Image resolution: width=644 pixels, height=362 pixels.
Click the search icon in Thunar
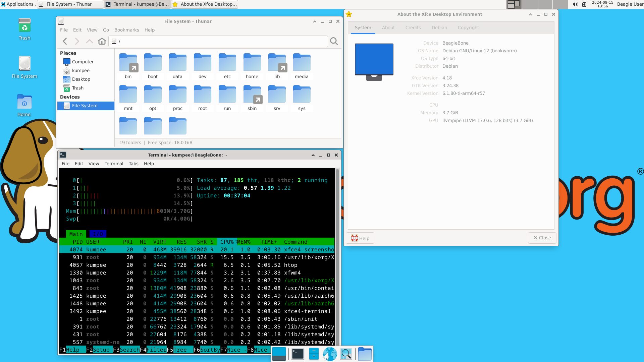coord(334,41)
